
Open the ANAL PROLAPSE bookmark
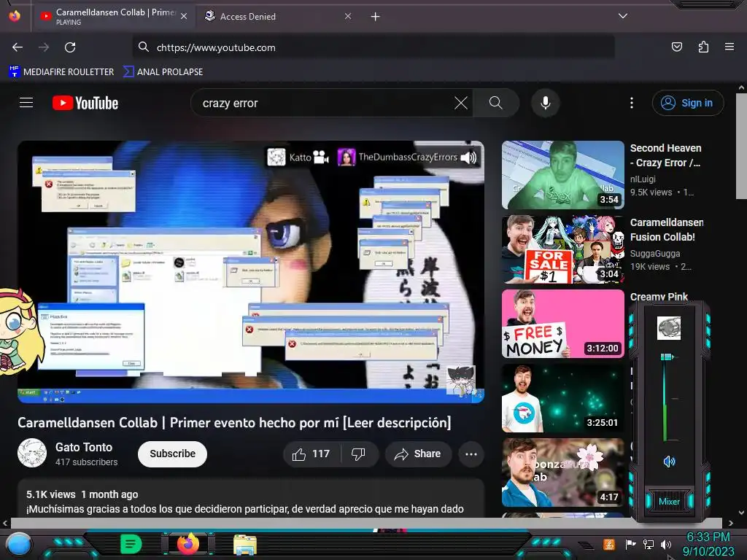pyautogui.click(x=163, y=71)
